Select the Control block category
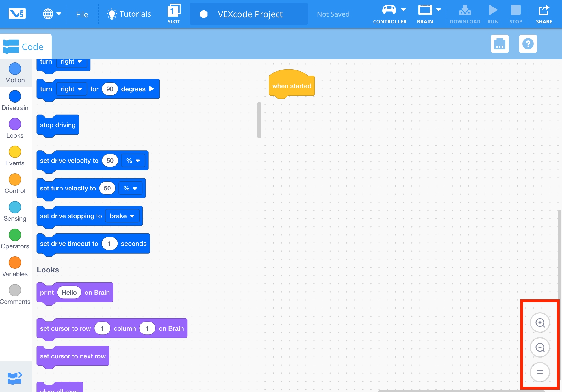 pos(15,183)
